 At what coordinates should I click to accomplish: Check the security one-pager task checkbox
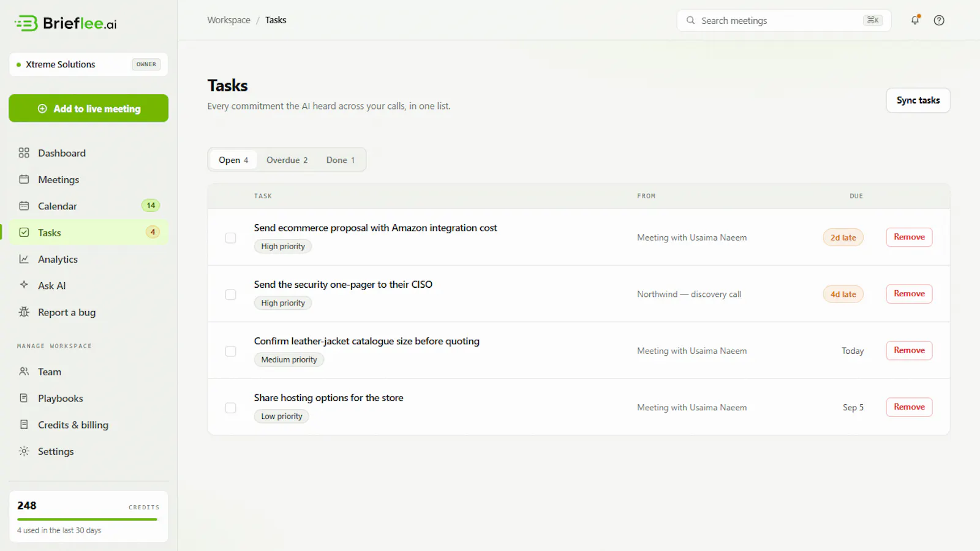230,294
